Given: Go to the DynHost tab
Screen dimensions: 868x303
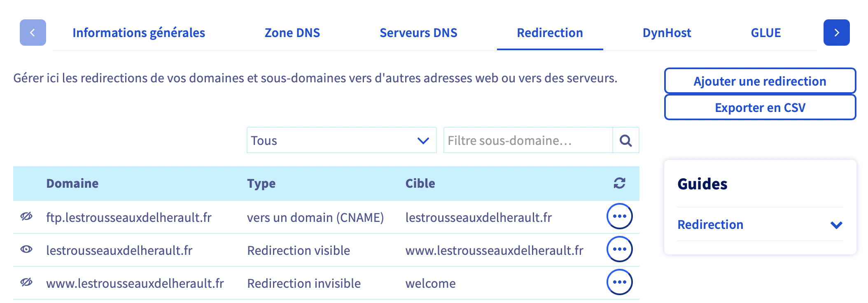Looking at the screenshot, I should [x=667, y=33].
